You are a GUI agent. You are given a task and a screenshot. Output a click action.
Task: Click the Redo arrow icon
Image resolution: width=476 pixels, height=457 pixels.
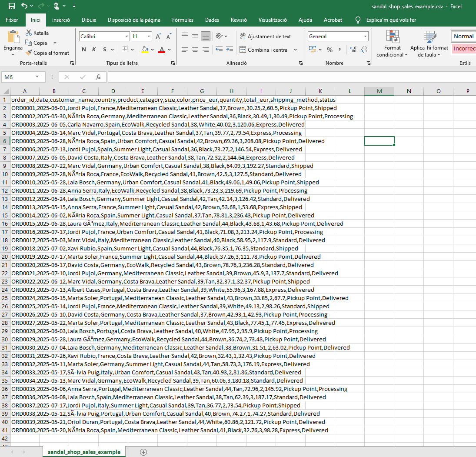(41, 6)
